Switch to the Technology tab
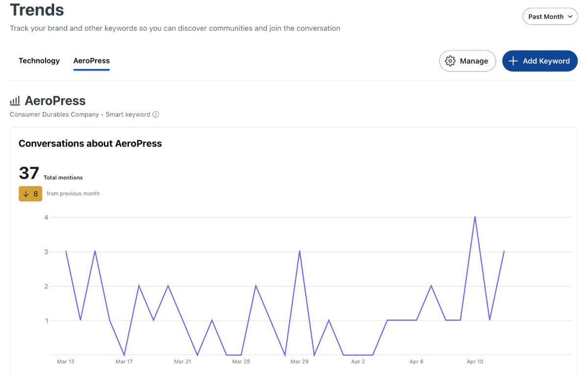This screenshot has height=375, width=588. tap(39, 60)
